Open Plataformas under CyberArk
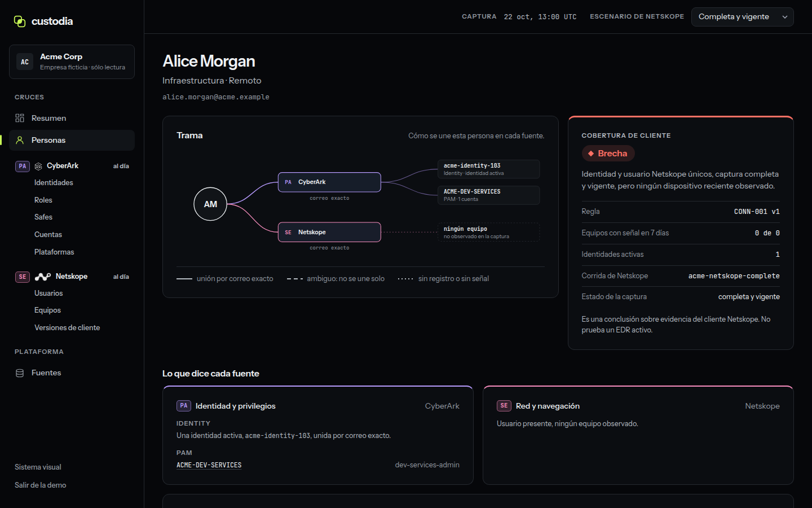Viewport: 812px width, 508px height. coord(54,252)
